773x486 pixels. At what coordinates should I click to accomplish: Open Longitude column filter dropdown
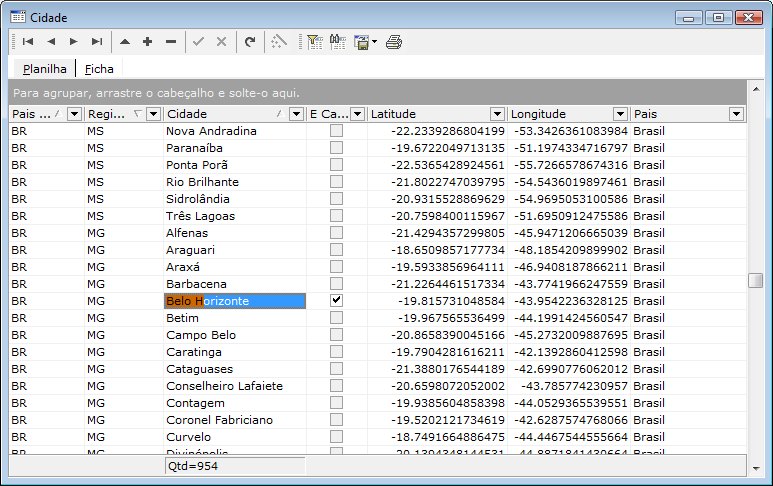[620, 114]
